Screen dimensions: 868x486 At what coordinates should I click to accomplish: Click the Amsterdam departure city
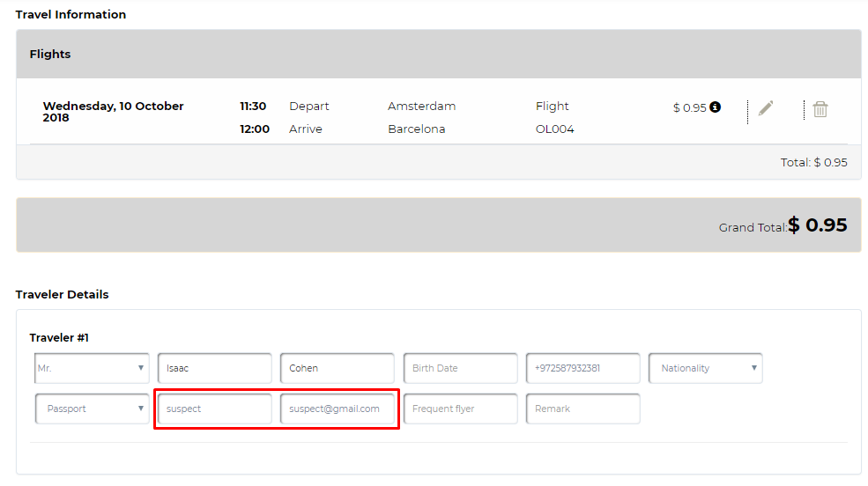pyautogui.click(x=422, y=107)
